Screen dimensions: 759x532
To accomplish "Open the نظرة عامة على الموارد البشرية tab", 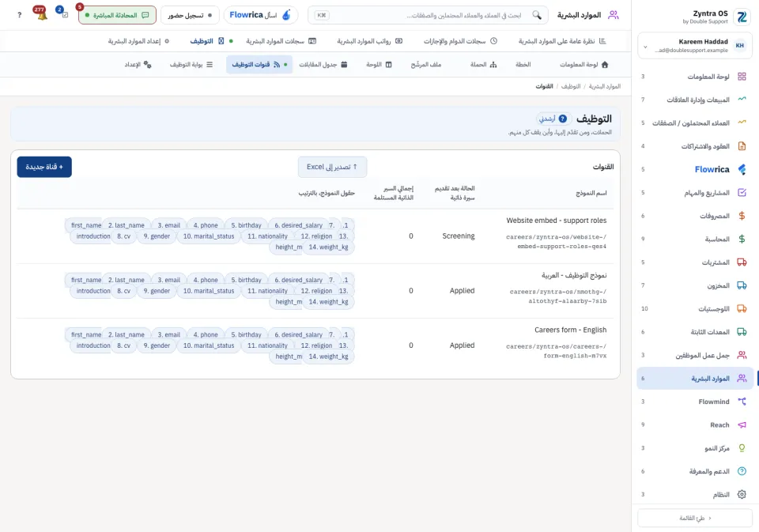I will pyautogui.click(x=562, y=41).
